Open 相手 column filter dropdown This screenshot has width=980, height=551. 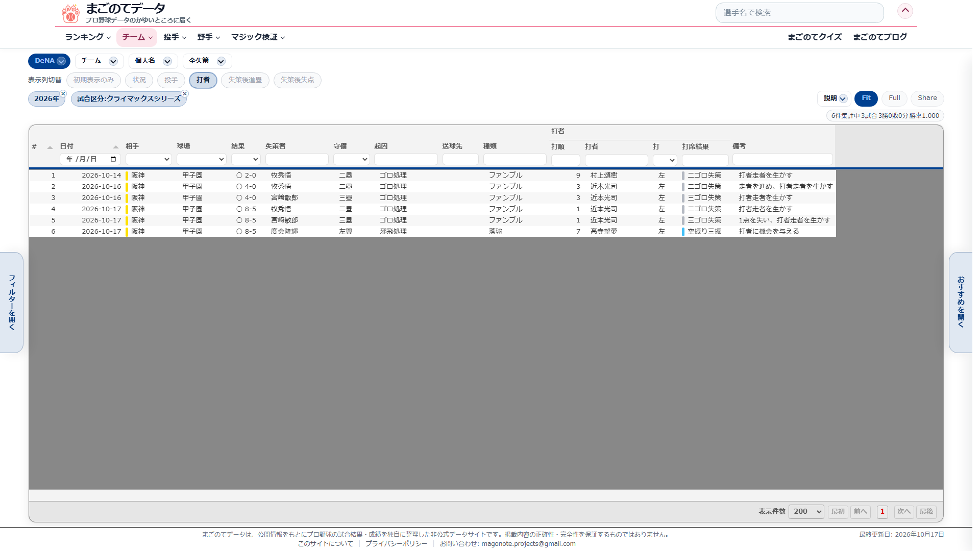coord(149,159)
